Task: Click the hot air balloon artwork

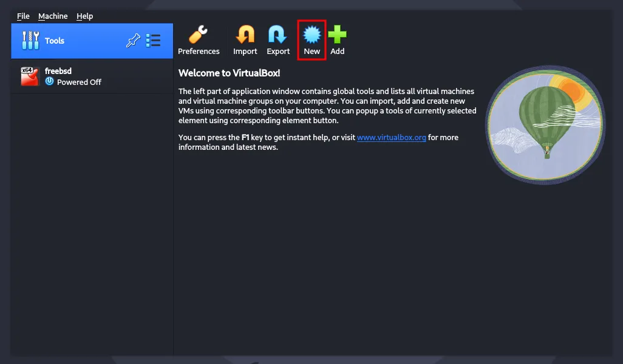Action: pos(545,126)
